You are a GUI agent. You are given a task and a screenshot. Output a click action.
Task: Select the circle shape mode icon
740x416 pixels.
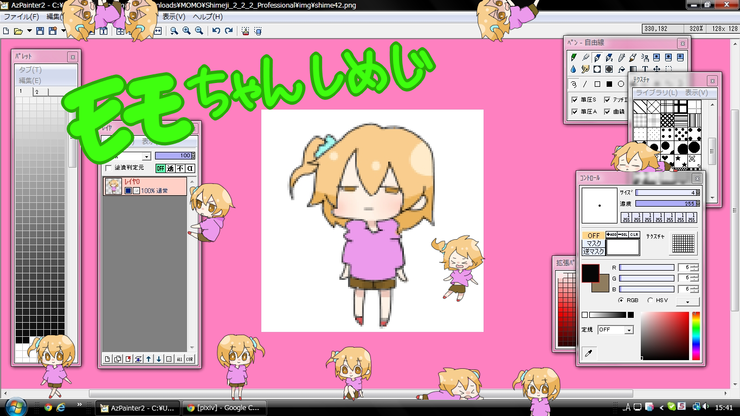tap(621, 84)
